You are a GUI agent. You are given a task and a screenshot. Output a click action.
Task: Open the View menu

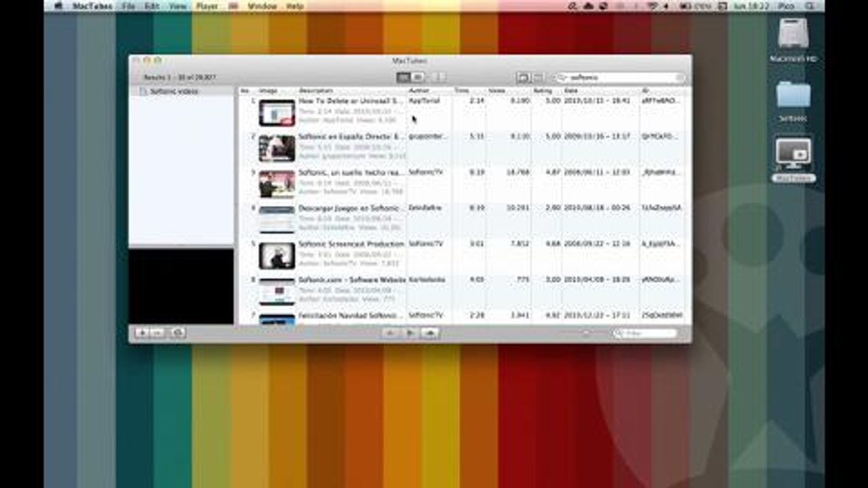[x=178, y=6]
